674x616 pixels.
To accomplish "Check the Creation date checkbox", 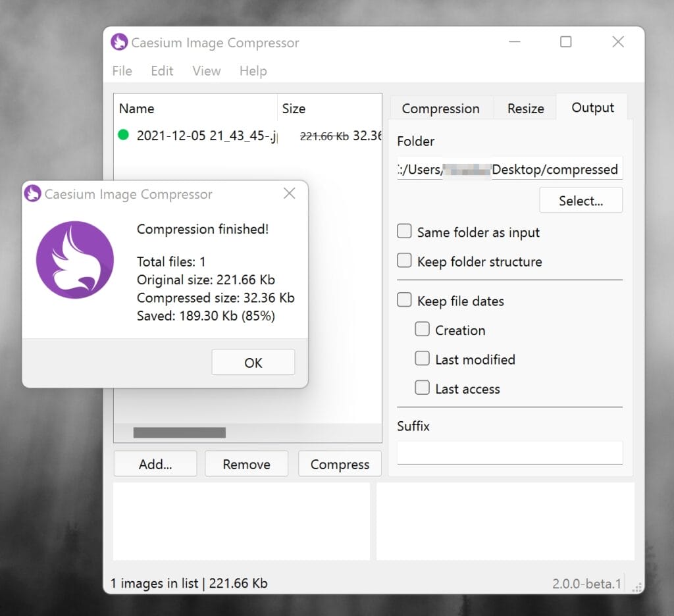I will [x=422, y=329].
